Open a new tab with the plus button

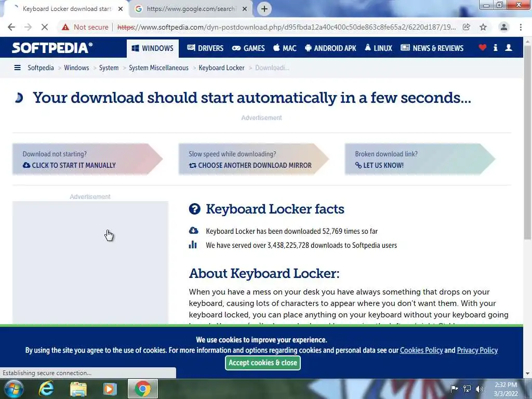click(x=264, y=9)
